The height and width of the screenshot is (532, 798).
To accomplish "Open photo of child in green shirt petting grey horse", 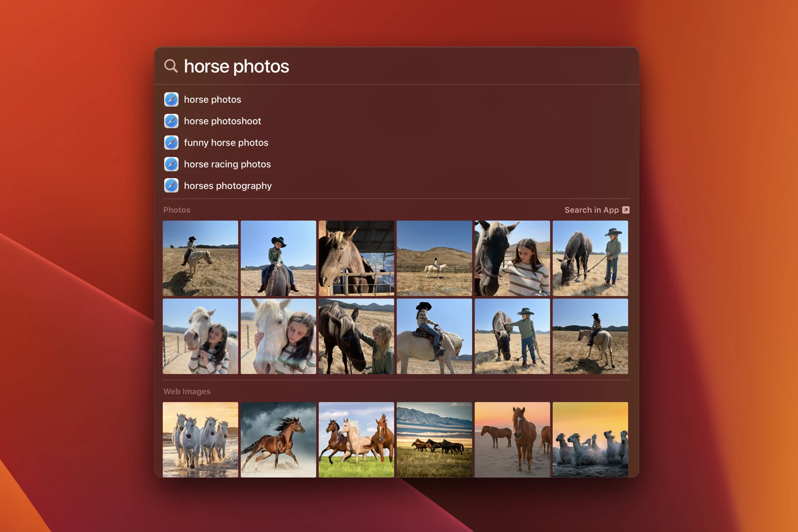I will (512, 336).
